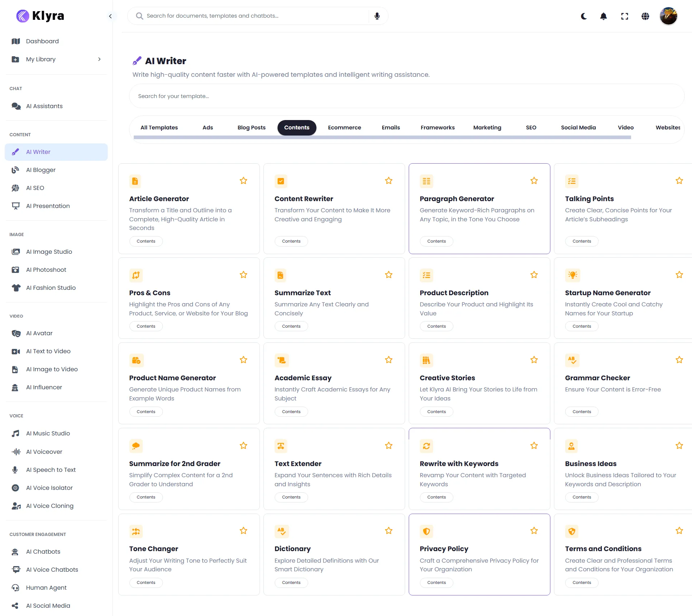This screenshot has height=616, width=692.
Task: Open AI SEO tool
Action: pyautogui.click(x=56, y=188)
